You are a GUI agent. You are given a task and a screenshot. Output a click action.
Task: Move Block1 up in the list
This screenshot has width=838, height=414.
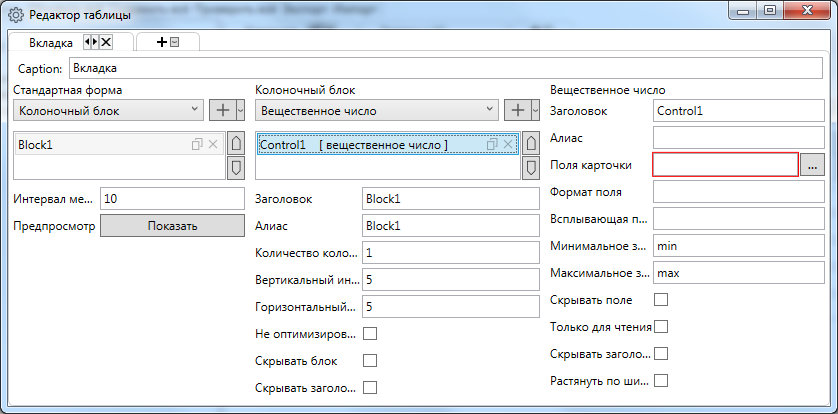coord(236,145)
